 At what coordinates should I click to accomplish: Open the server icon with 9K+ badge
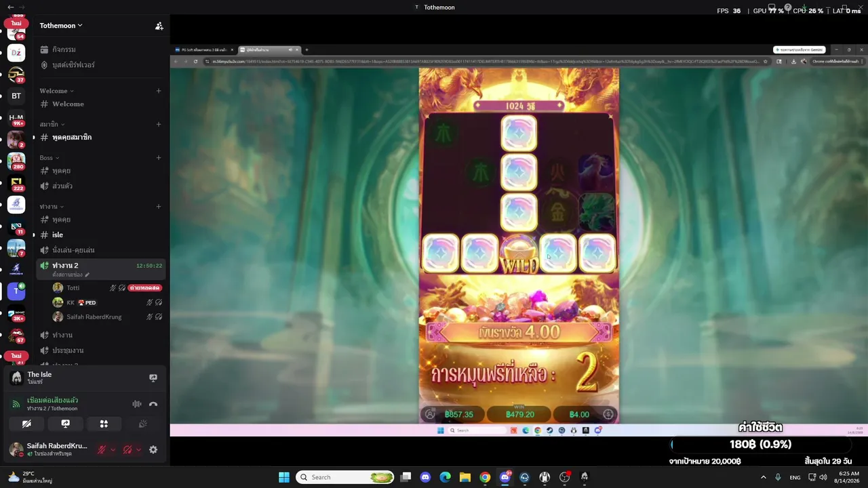pos(16,118)
